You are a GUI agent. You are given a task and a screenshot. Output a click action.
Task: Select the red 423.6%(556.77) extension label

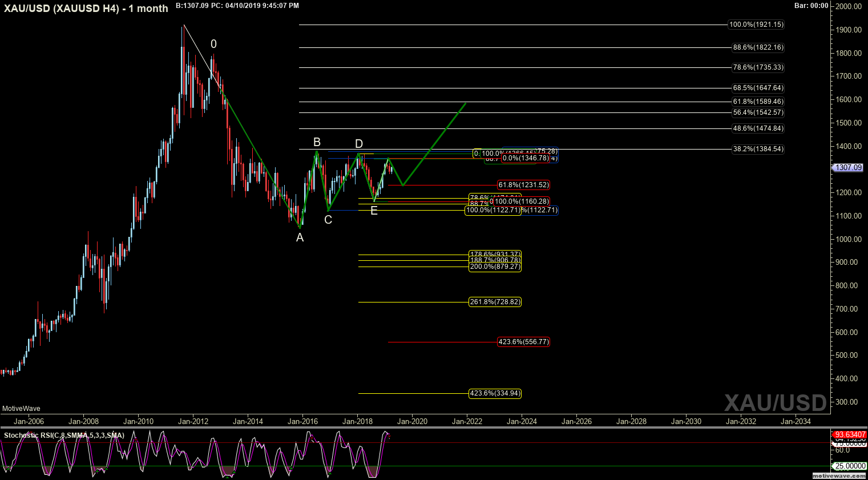[523, 342]
